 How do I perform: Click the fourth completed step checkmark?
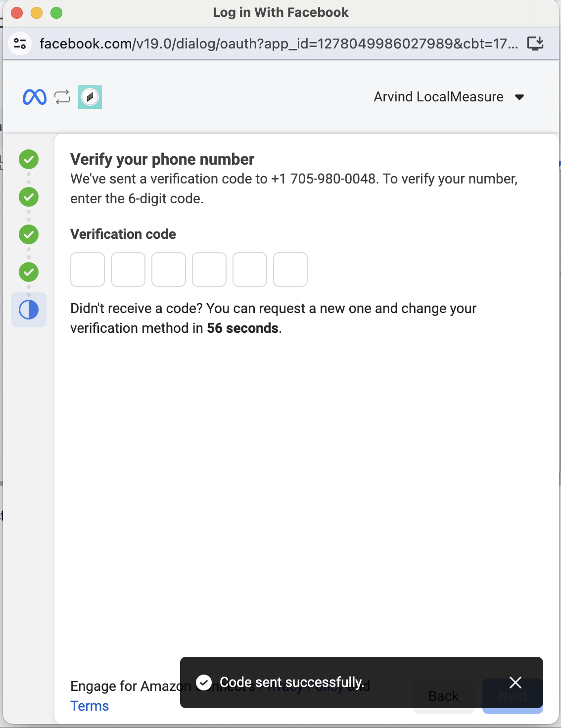pyautogui.click(x=29, y=272)
